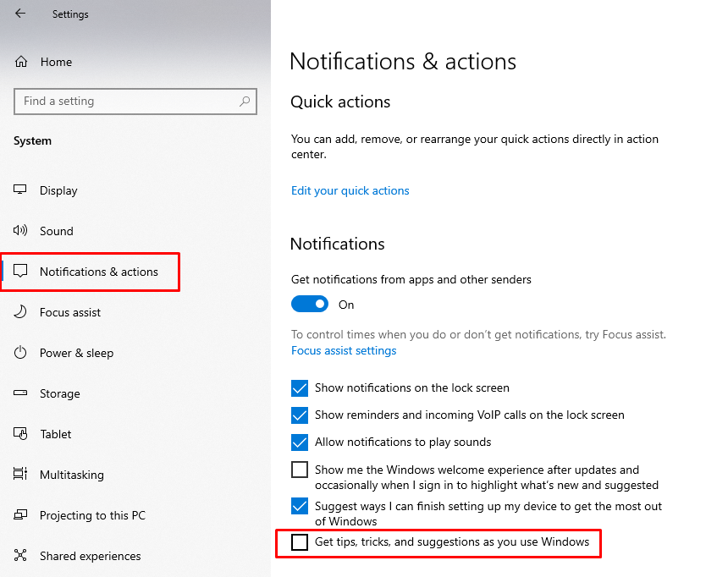The height and width of the screenshot is (577, 728).
Task: Open Multitasking settings page
Action: [x=71, y=475]
